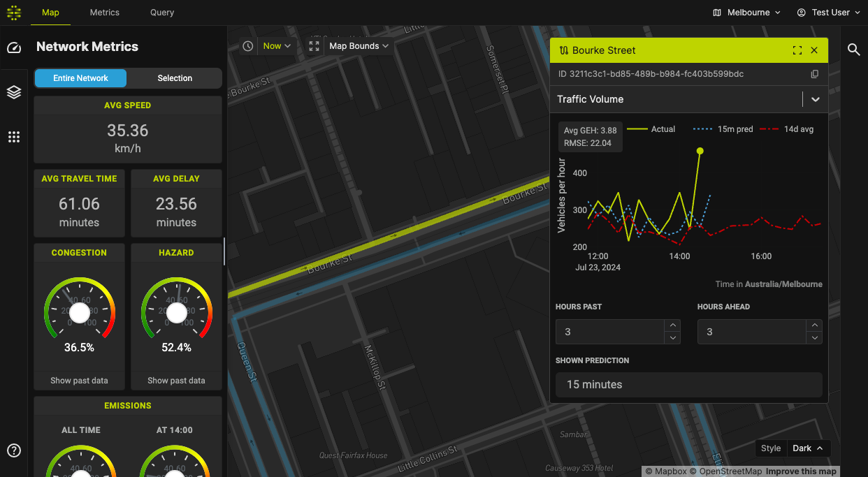Switch to the Selection toggle
This screenshot has height=477, width=868.
coord(175,78)
